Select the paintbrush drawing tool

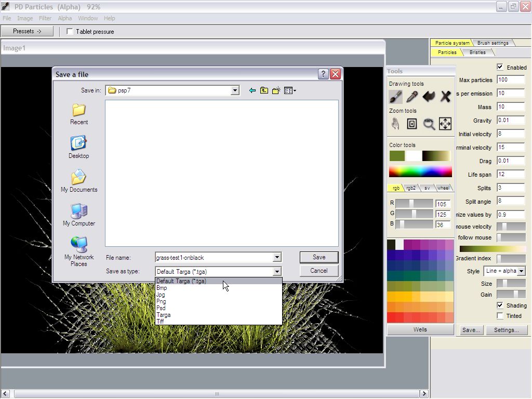(x=395, y=97)
